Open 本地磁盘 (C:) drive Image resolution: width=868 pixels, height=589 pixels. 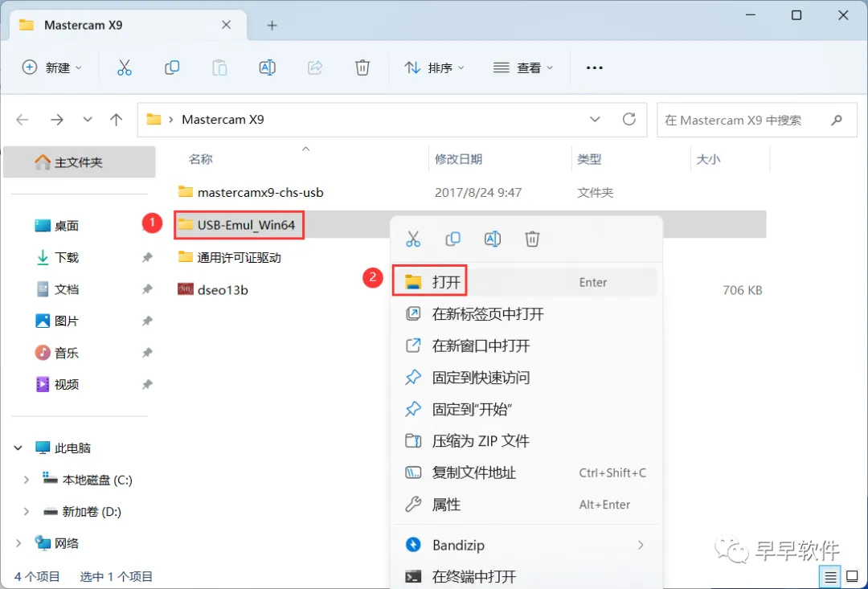point(88,480)
